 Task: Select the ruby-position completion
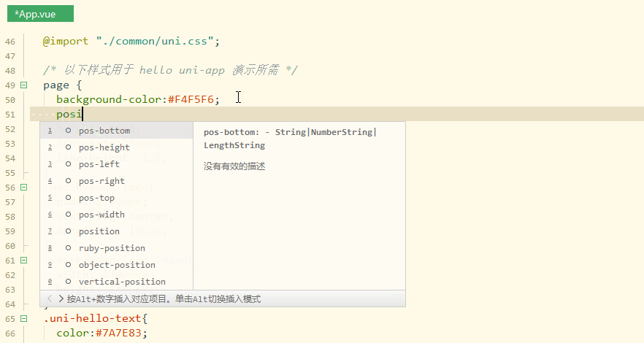[x=112, y=248]
